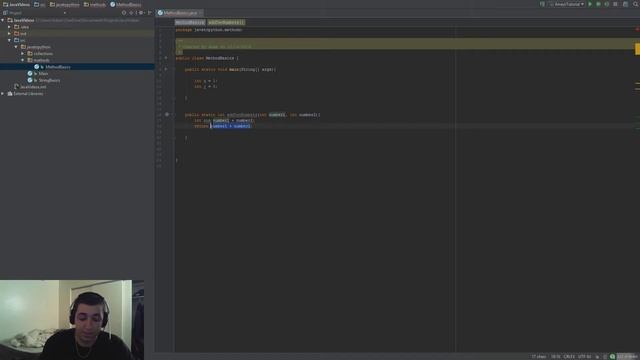
Task: Click src in the navigation breadcrumb
Action: click(40, 4)
